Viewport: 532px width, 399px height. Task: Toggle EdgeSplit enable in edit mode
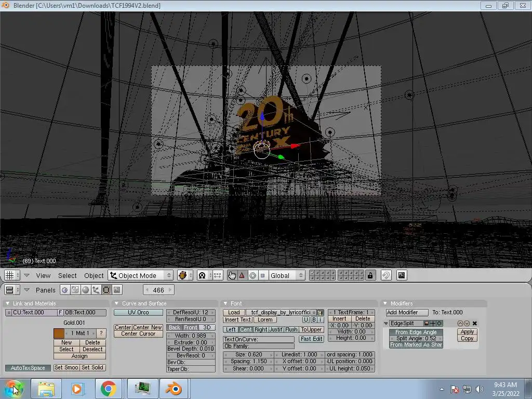tap(439, 324)
